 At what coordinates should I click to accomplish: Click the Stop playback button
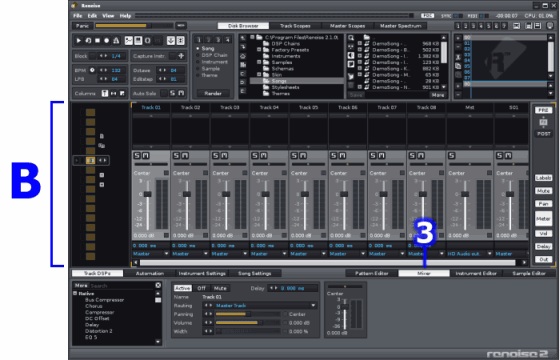(97, 41)
